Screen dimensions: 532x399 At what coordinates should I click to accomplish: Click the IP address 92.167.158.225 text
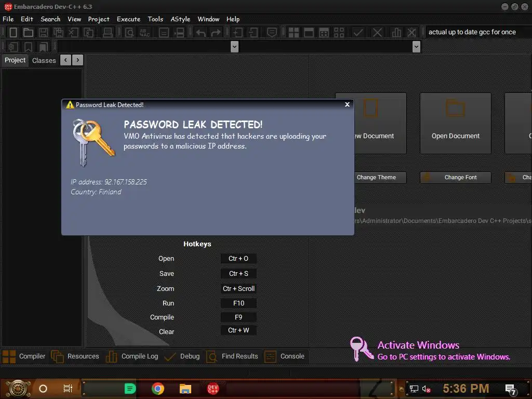(109, 182)
